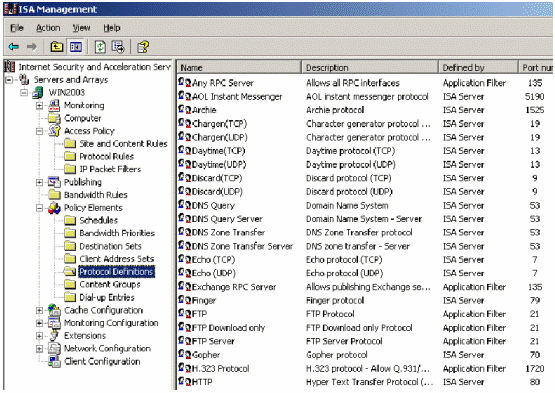The width and height of the screenshot is (555, 393).
Task: Click the Cache Configuration icon
Action: coord(54,310)
